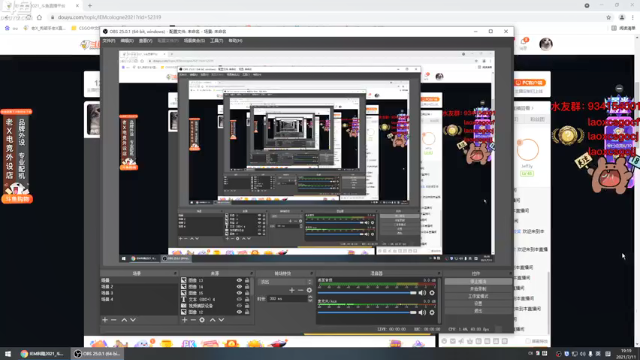Remove the selected scene with minus button
Image resolution: width=640 pixels, height=360 pixels.
point(114,320)
